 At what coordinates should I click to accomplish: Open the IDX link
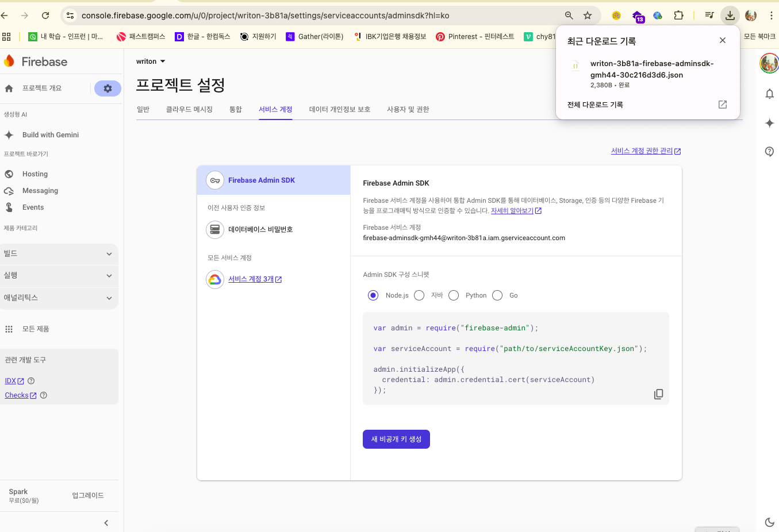(14, 381)
